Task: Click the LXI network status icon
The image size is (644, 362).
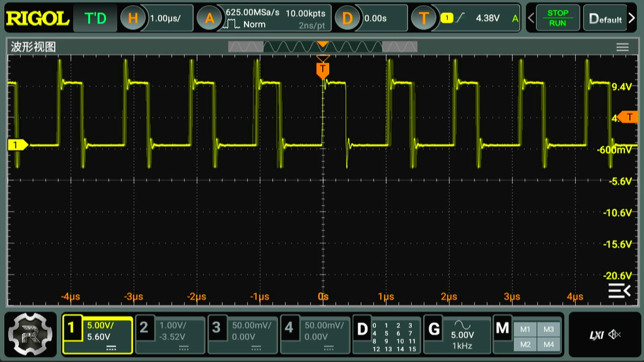Action: 596,335
